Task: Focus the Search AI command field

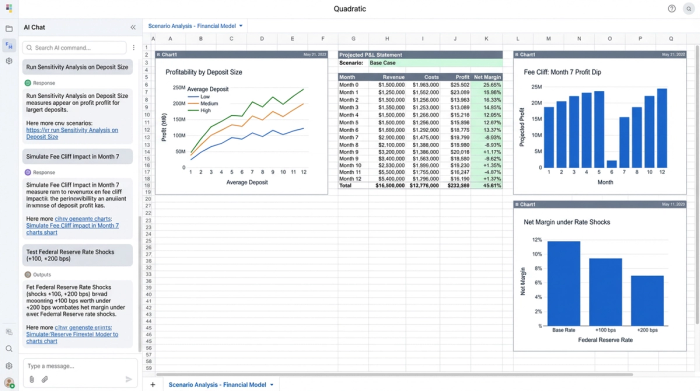Action: coord(75,47)
